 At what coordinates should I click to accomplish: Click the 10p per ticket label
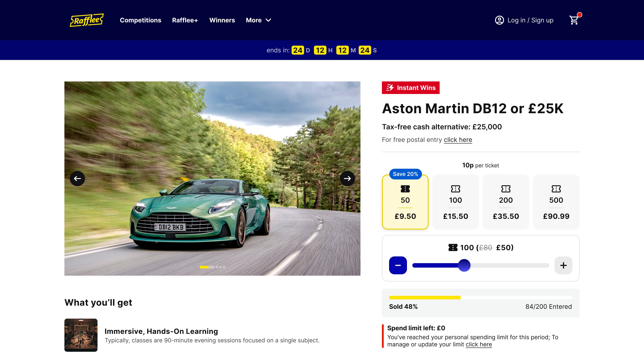click(481, 165)
